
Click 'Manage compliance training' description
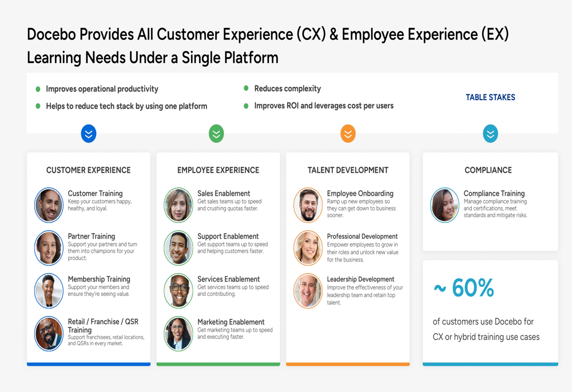[x=495, y=208]
